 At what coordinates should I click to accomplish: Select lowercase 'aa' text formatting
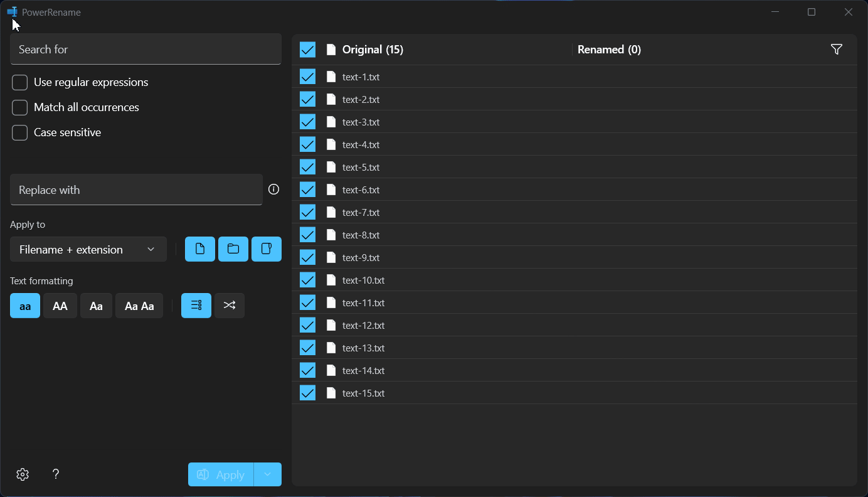[25, 306]
